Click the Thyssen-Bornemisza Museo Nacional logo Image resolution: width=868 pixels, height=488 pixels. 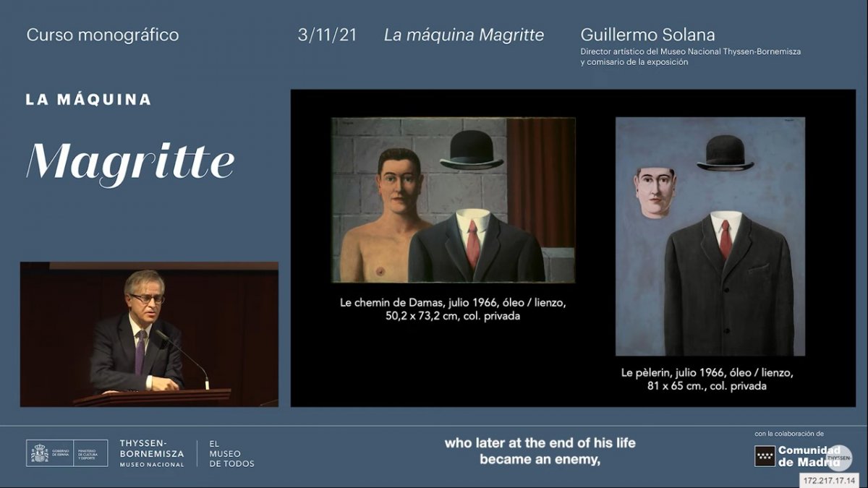(152, 453)
